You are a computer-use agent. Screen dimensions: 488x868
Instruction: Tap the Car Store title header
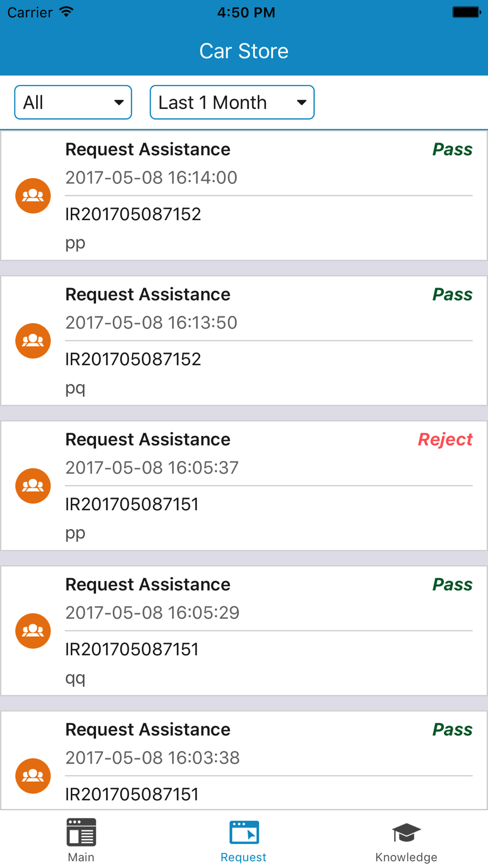coord(244,51)
